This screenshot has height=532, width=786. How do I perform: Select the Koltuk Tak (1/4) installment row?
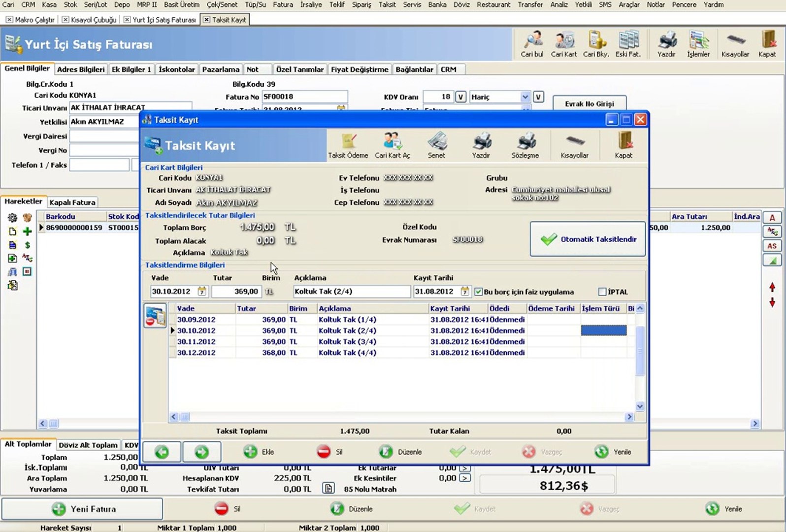point(401,319)
